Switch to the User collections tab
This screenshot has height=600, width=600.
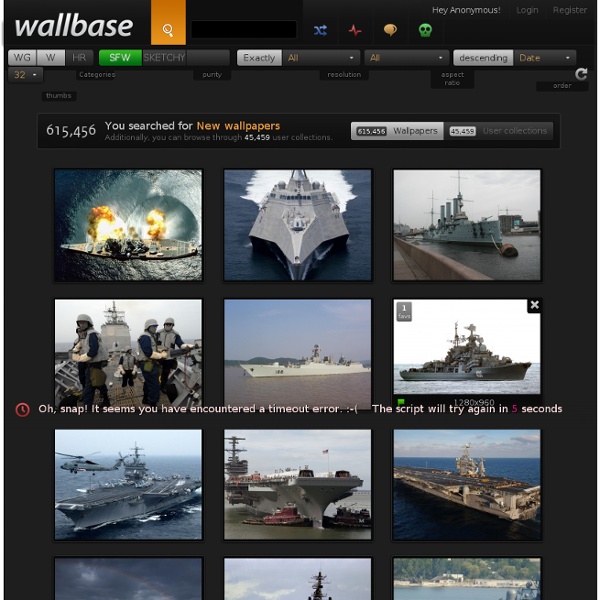tap(498, 131)
